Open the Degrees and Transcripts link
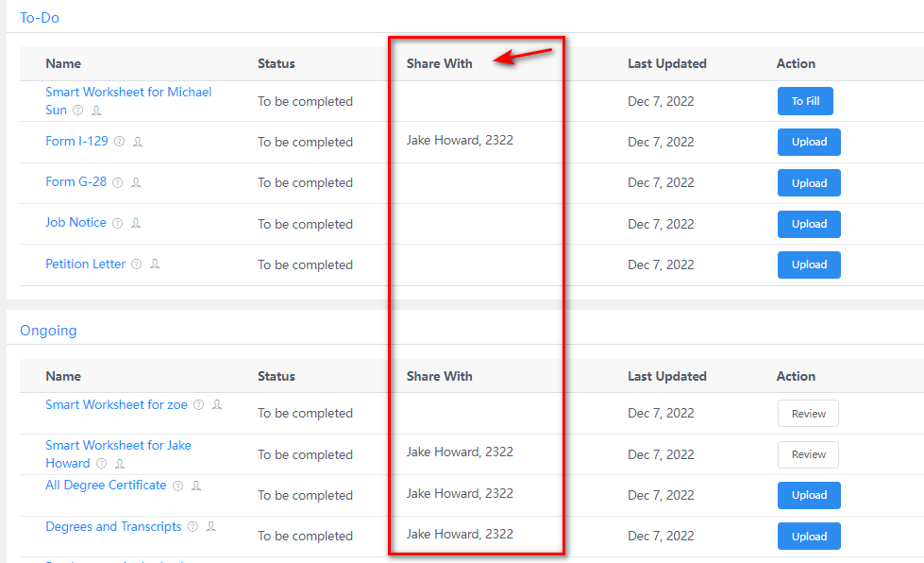 coord(113,526)
